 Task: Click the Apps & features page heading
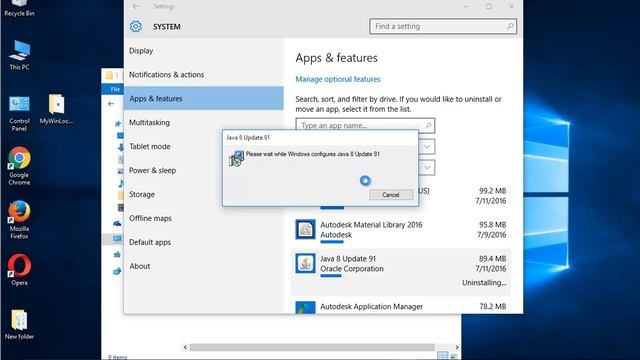point(336,58)
